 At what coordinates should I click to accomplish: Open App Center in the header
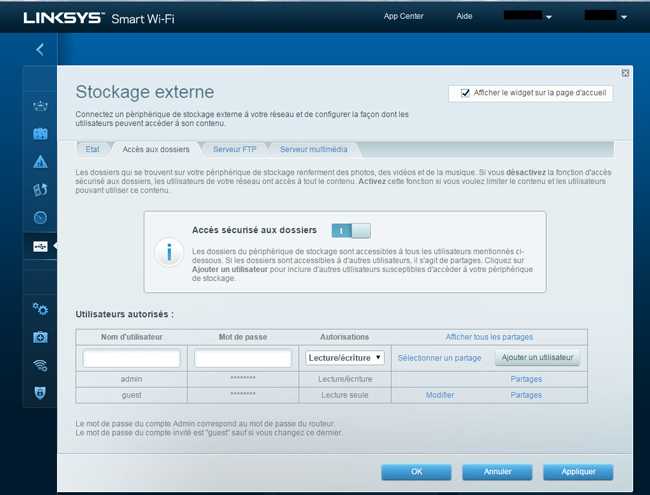click(403, 16)
